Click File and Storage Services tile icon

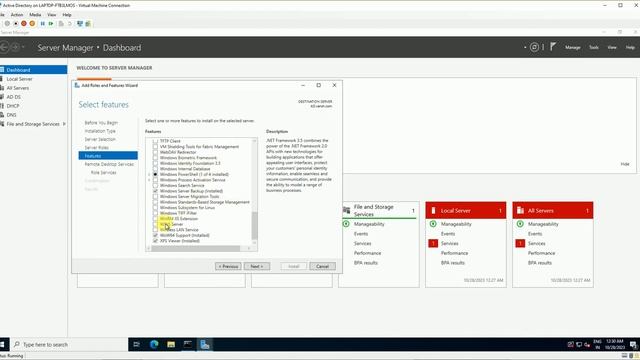(347, 210)
